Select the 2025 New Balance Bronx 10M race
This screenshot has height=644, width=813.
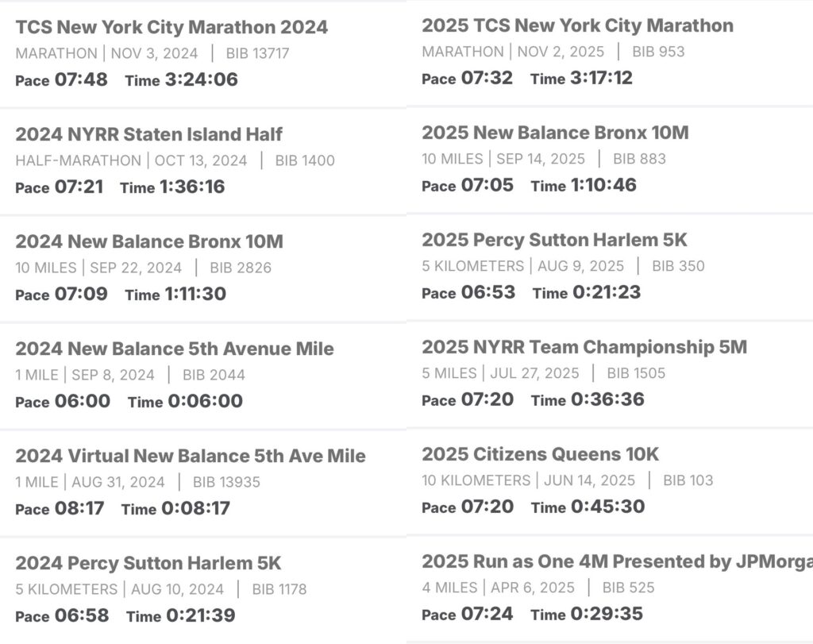tap(556, 133)
